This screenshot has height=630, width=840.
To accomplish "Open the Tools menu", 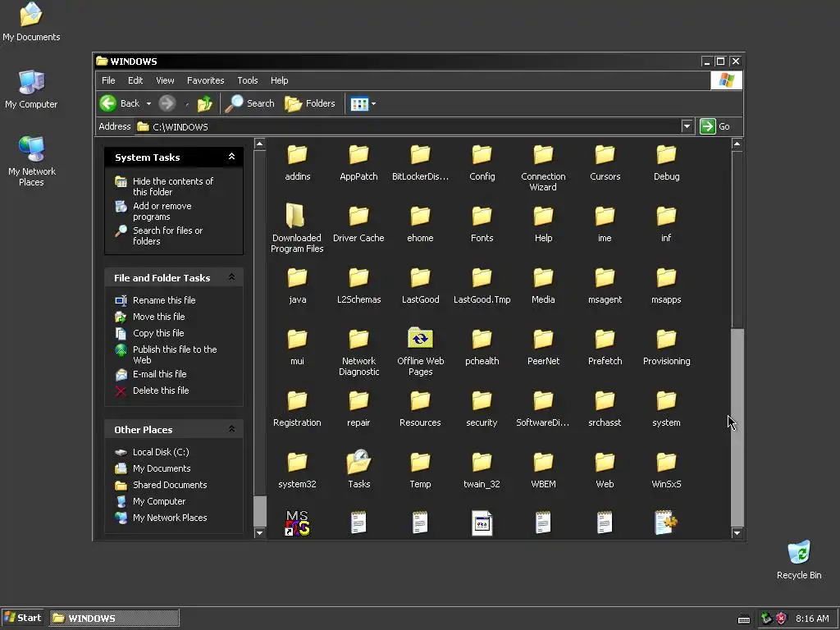I will tap(248, 80).
